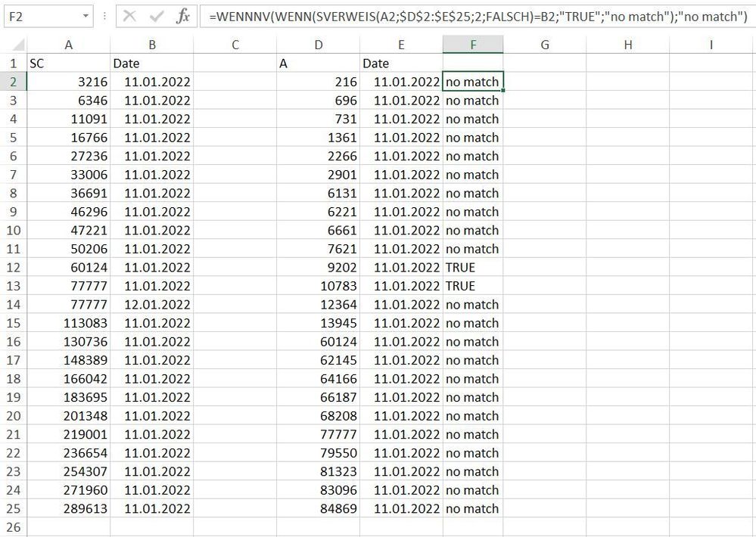756x537 pixels.
Task: Click cell with value 2901
Action: coord(318,175)
